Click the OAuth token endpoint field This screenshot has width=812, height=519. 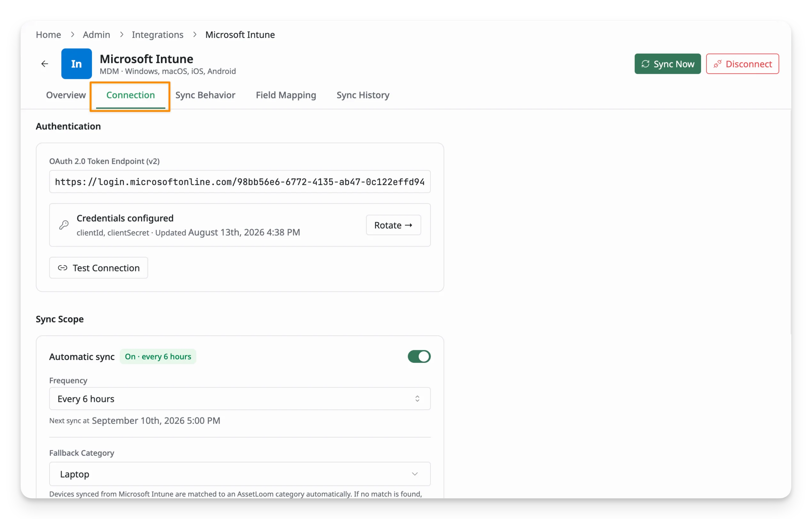[x=240, y=182]
